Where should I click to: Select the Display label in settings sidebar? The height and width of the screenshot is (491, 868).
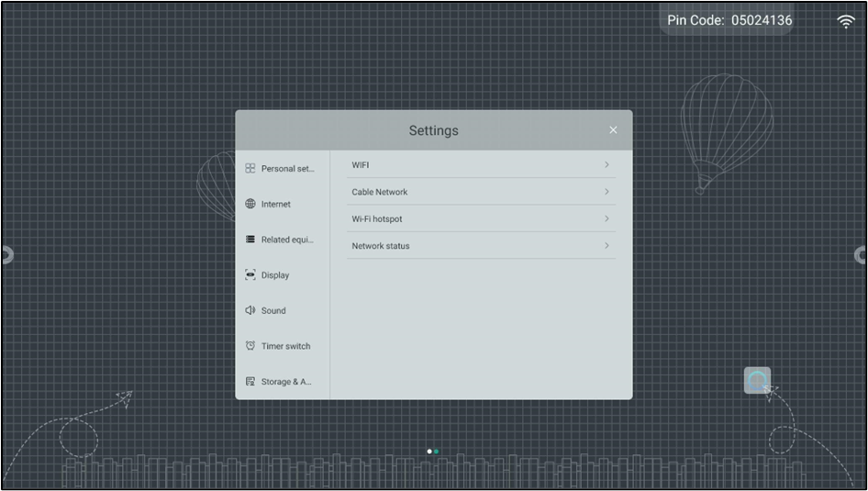(275, 275)
